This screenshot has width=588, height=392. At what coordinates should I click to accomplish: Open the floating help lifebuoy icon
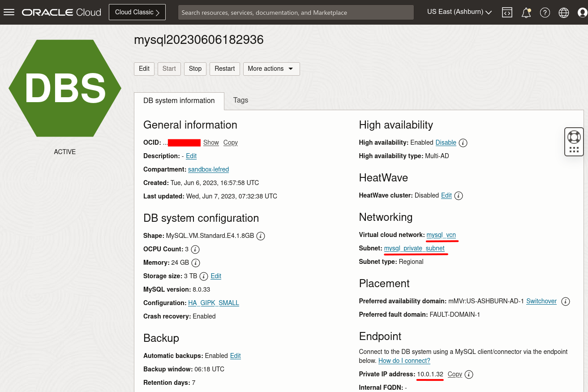574,137
